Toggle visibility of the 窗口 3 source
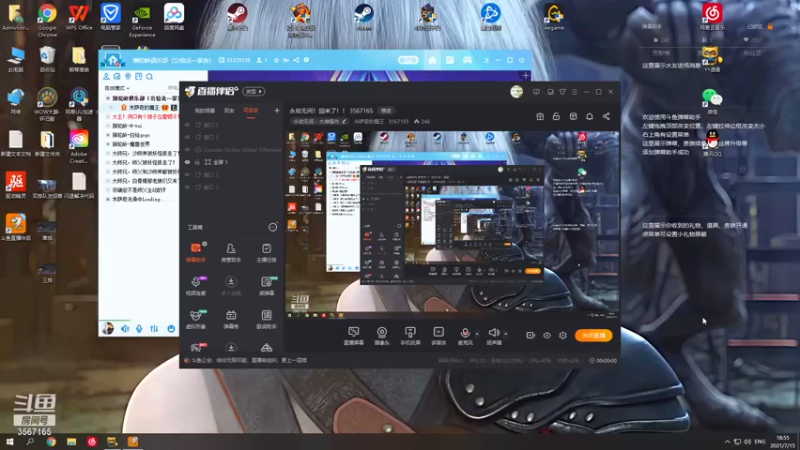This screenshot has width=800, height=450. coord(187,137)
